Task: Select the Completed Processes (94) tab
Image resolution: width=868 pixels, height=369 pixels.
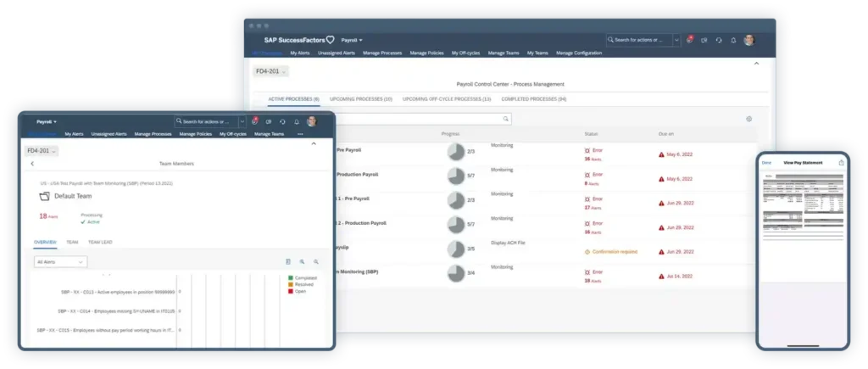Action: [x=534, y=99]
